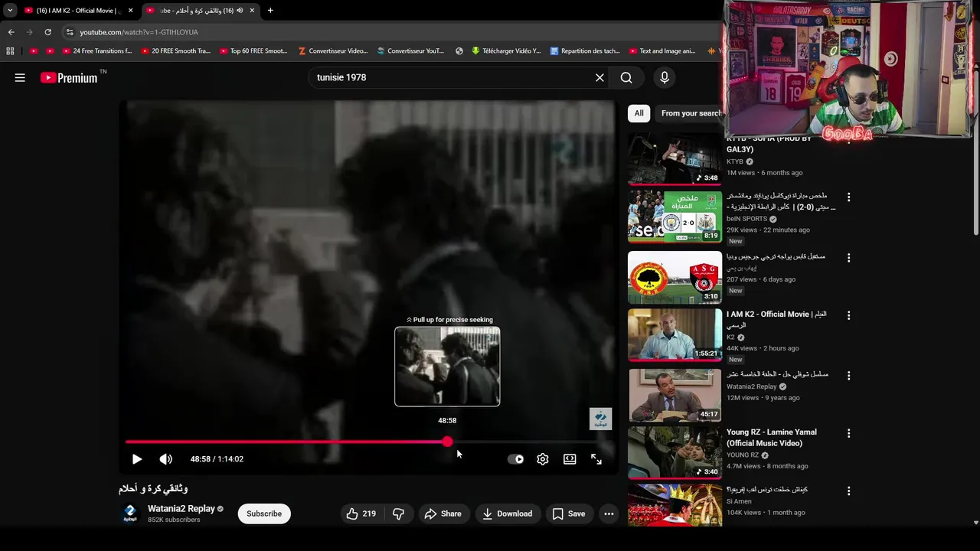The width and height of the screenshot is (980, 551).
Task: Open options menu for Watania2 Replay episode
Action: [x=848, y=376]
